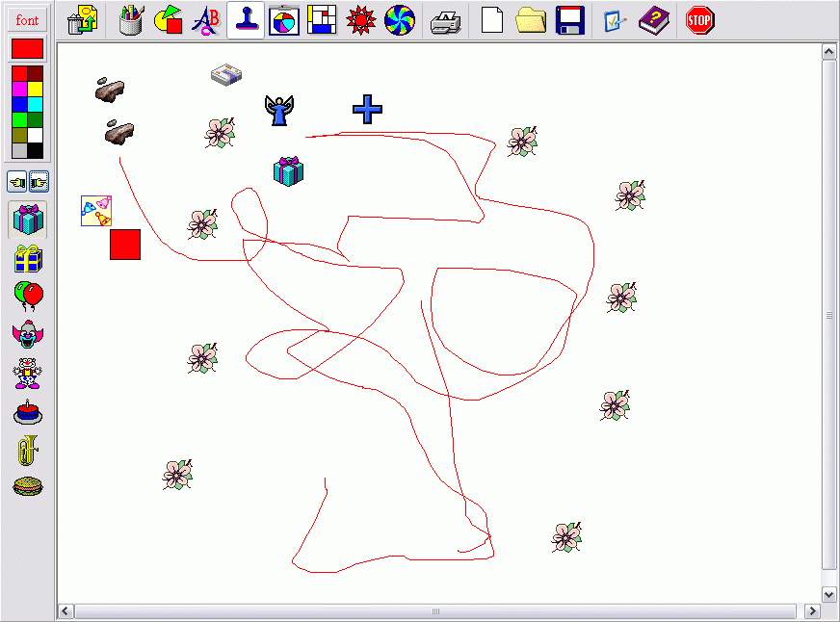
Task: Select the tuba horn stamp
Action: point(28,451)
